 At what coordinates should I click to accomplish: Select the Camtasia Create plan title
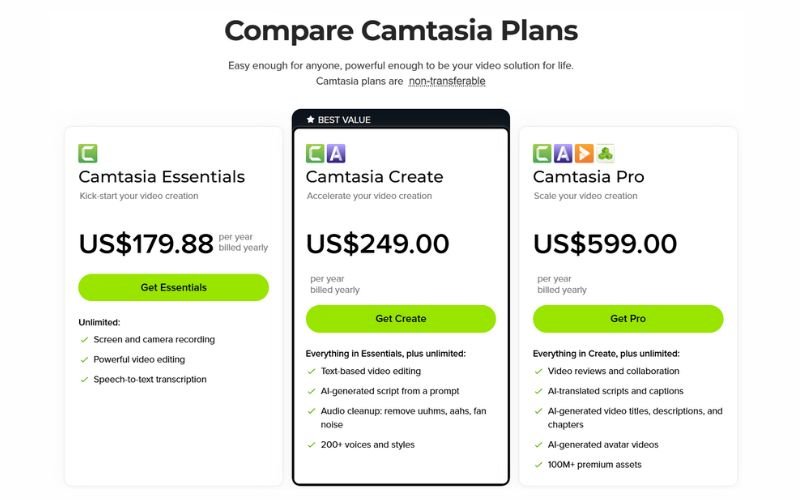coord(374,177)
